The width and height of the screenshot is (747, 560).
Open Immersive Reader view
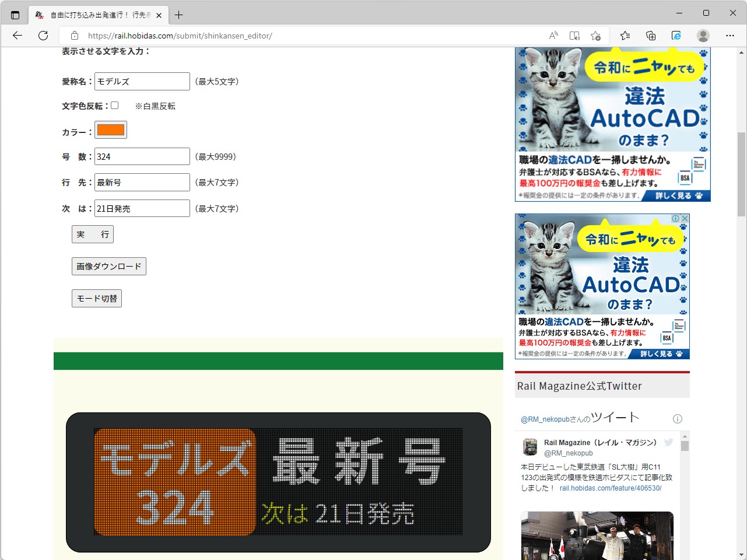point(574,36)
